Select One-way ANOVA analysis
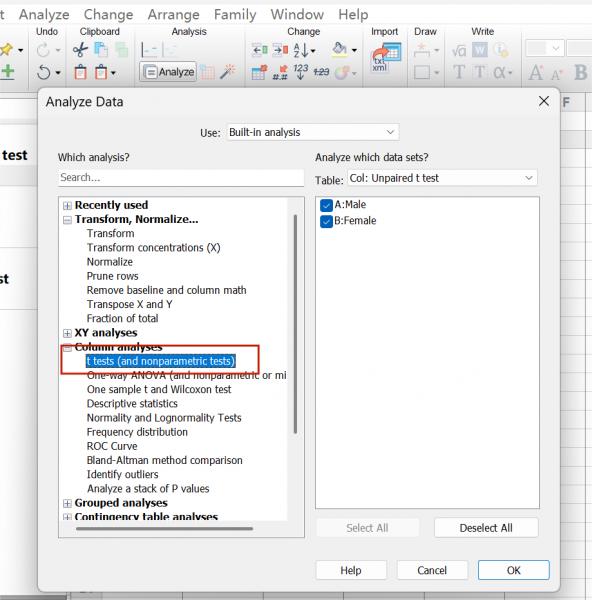The width and height of the screenshot is (592, 600). (186, 375)
